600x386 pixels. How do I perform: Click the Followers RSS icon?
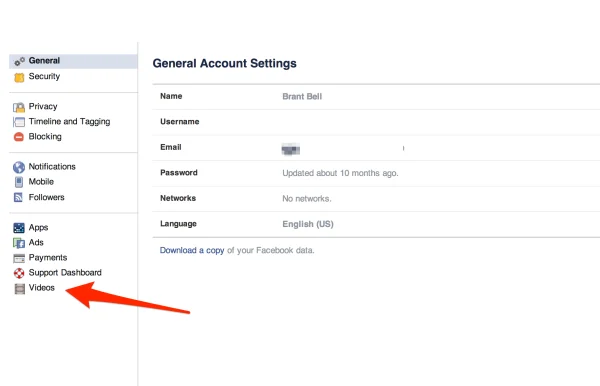point(18,197)
